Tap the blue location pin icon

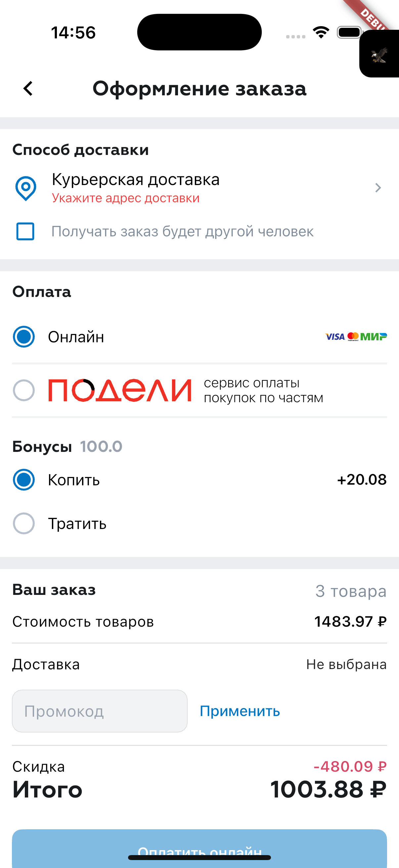coord(25,188)
